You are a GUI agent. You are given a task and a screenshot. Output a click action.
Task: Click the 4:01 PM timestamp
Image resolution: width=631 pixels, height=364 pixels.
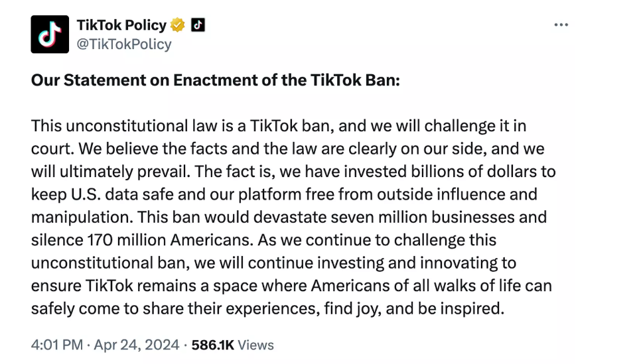pyautogui.click(x=56, y=345)
